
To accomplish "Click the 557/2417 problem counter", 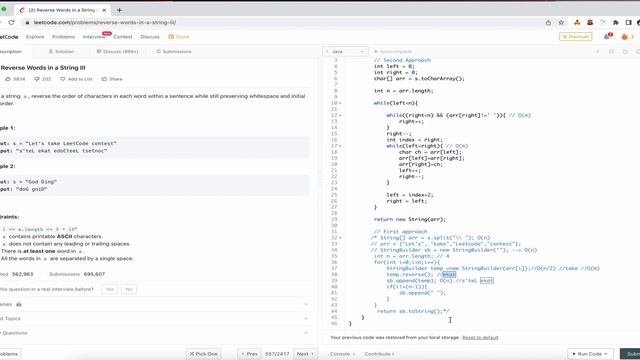I will 277,354.
